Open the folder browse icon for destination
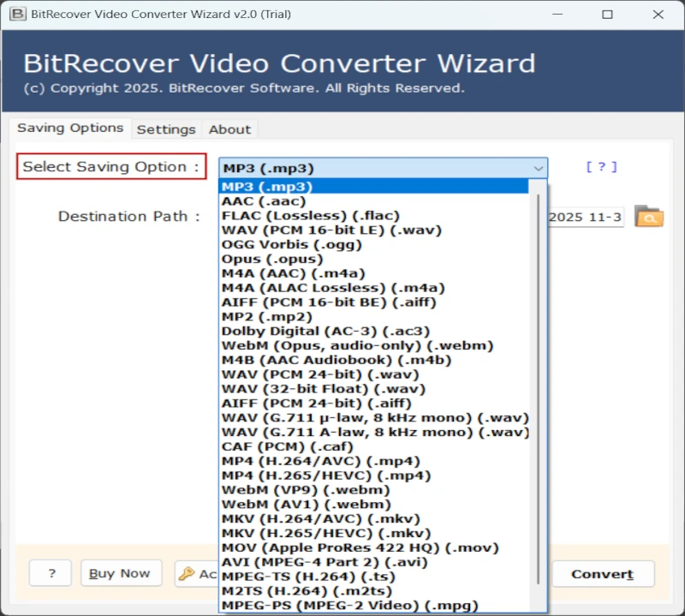 [649, 216]
